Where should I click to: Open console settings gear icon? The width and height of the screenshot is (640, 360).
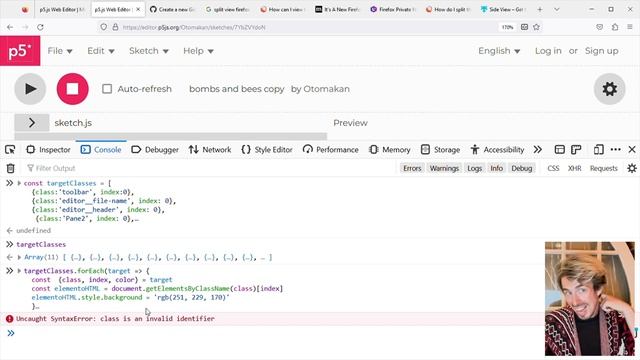(x=632, y=168)
